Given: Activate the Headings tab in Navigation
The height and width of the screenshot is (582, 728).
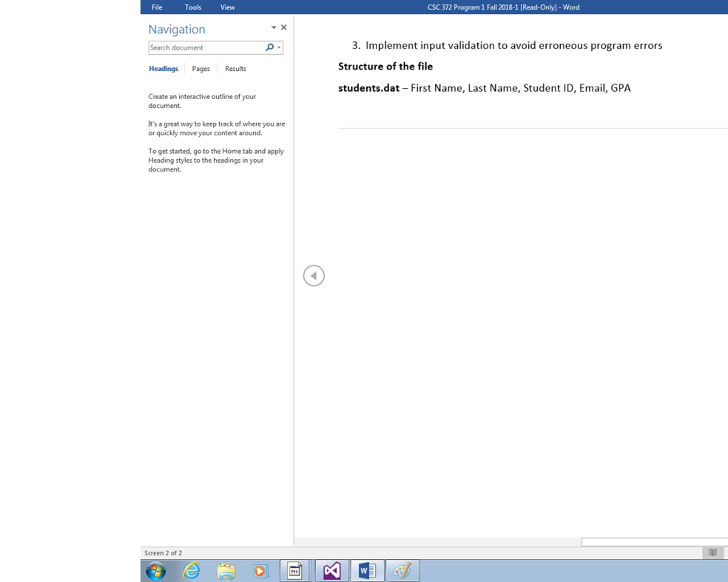Looking at the screenshot, I should click(164, 68).
